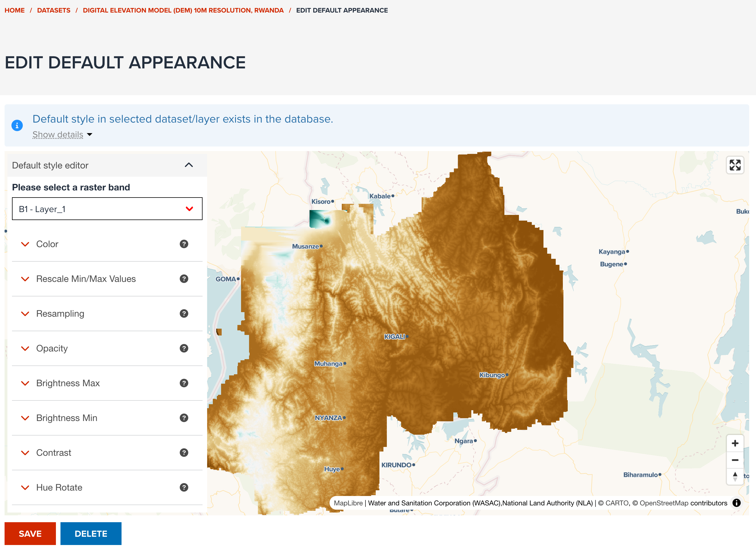Open the map attribution info icon

(x=737, y=503)
